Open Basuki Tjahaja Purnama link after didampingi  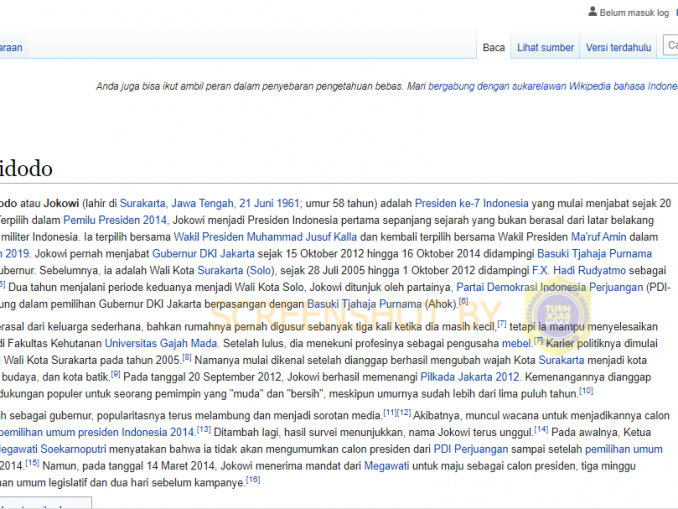[594, 254]
